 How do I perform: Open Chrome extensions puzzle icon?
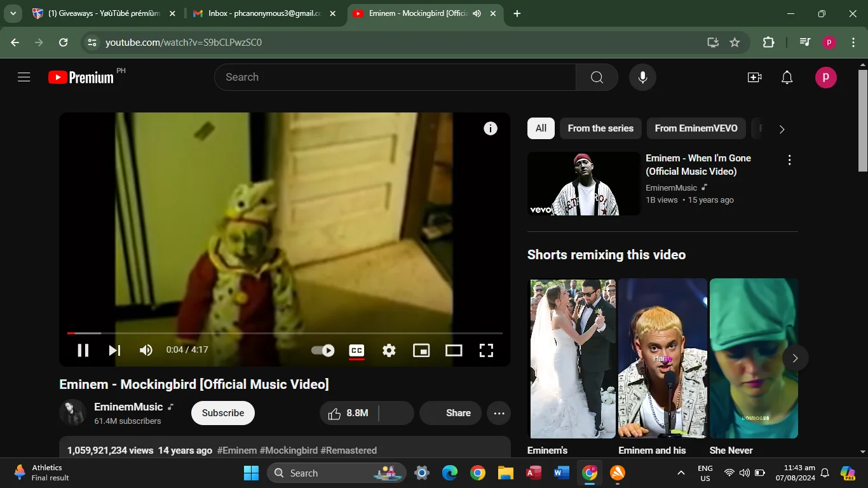[768, 42]
